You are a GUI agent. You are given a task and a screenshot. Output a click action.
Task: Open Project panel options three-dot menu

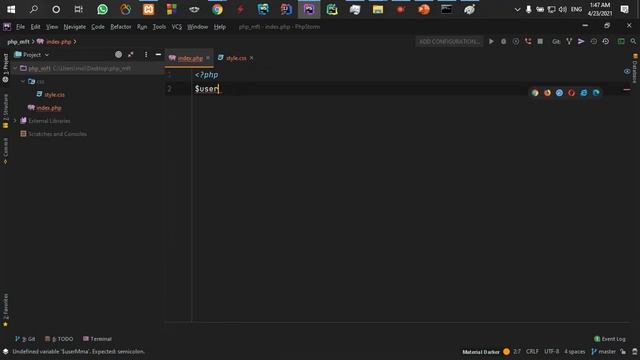(x=146, y=54)
